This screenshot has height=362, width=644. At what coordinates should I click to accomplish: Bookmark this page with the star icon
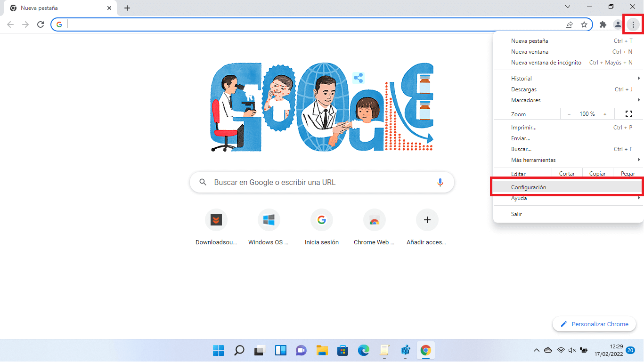pos(584,24)
